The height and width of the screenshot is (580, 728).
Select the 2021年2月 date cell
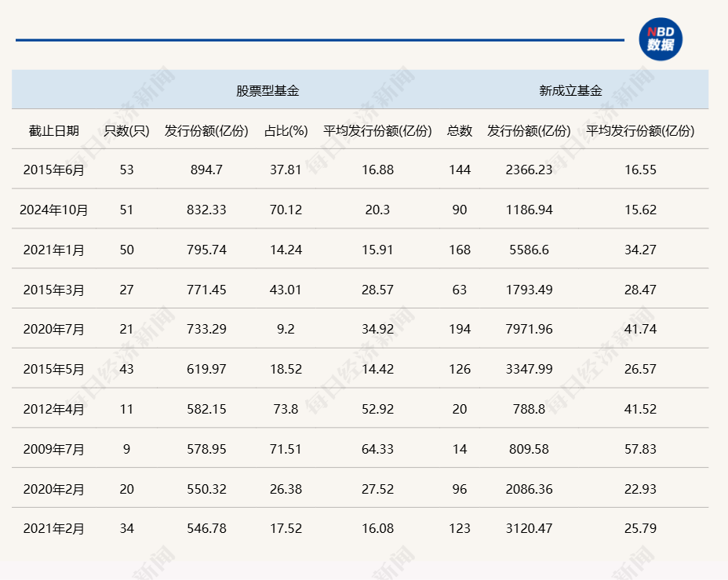coord(54,528)
